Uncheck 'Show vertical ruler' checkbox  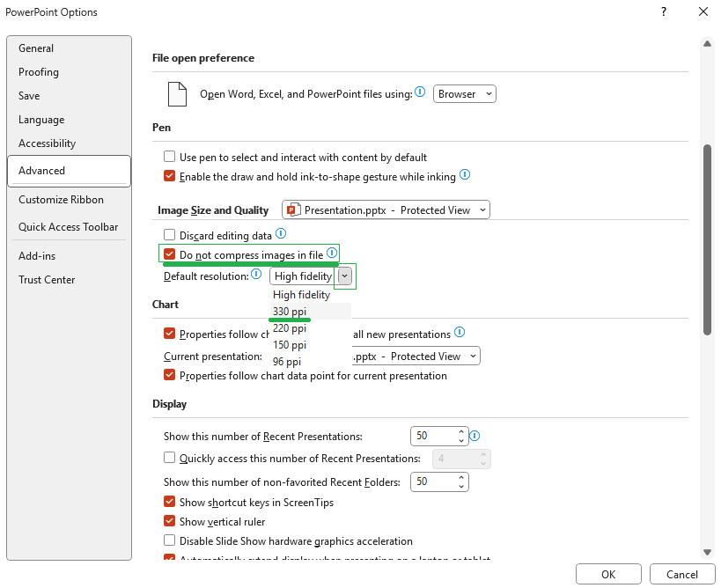coord(170,521)
